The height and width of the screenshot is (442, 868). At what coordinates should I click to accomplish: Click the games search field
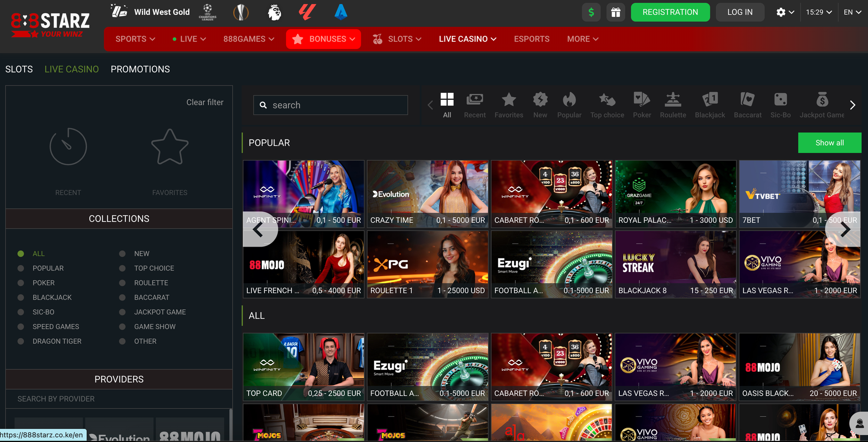tap(331, 105)
